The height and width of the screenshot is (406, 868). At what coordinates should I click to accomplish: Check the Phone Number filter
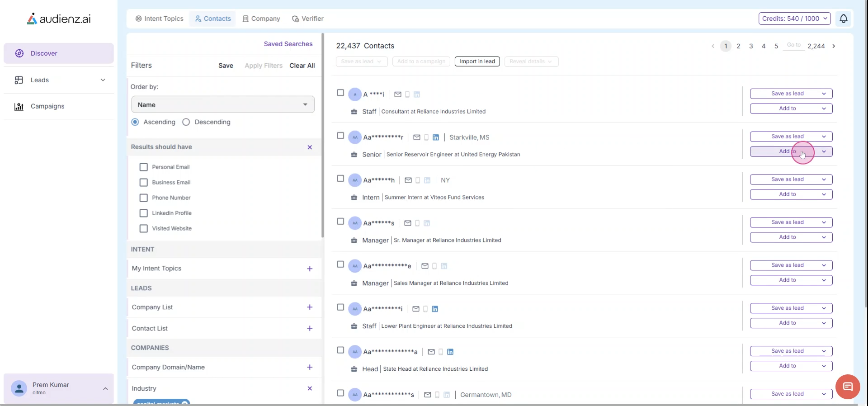point(144,198)
